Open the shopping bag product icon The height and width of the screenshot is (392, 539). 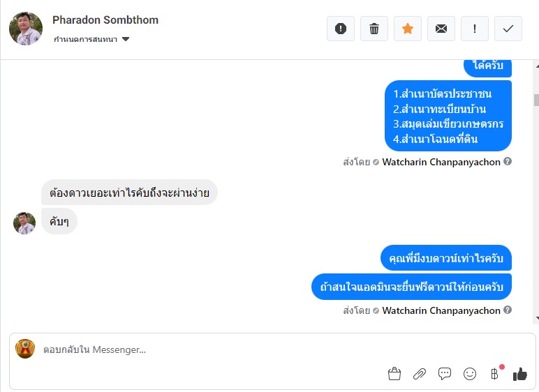(394, 374)
